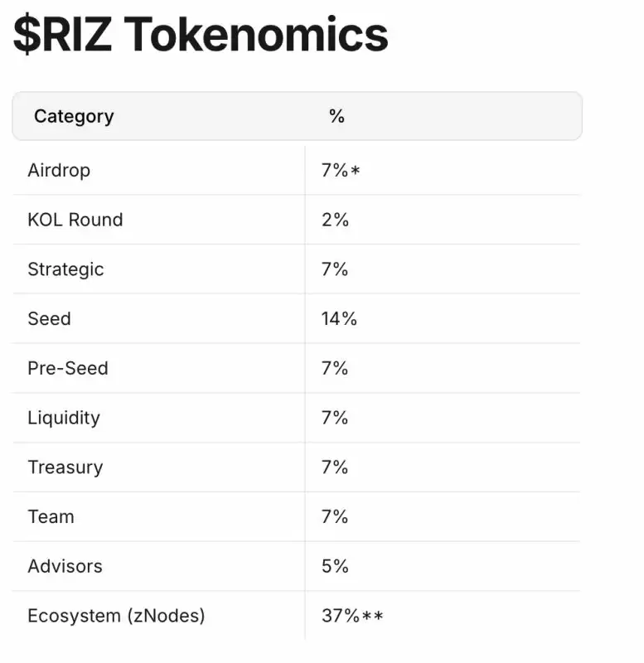Select the 5% Advisors allocation value

coord(335,567)
